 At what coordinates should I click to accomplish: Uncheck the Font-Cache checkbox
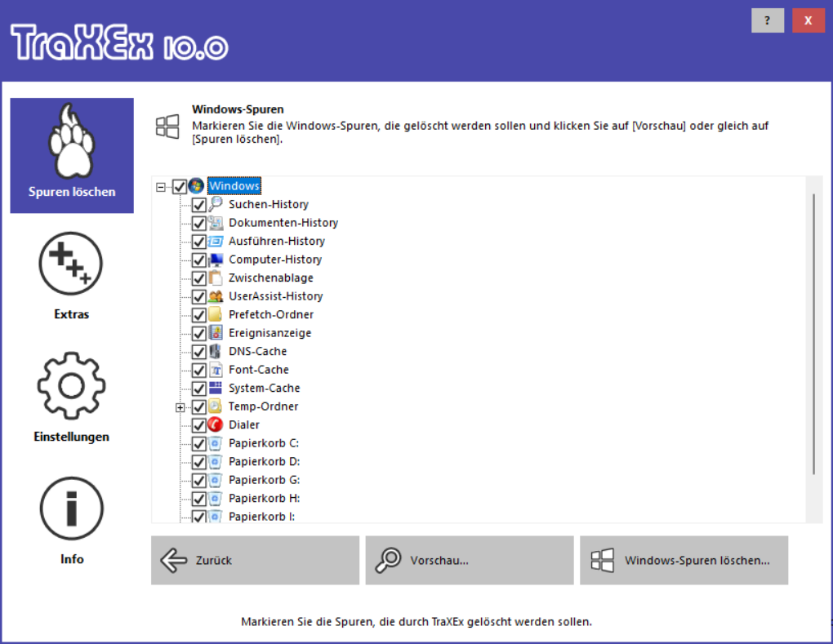tap(198, 370)
